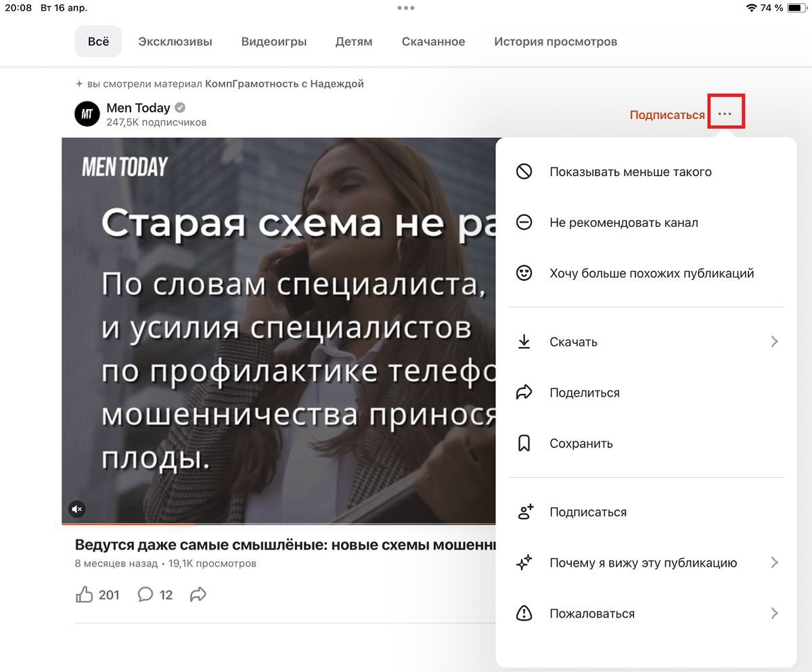Click the bookmark icon beside Сохранить
The width and height of the screenshot is (812, 672).
point(524,443)
